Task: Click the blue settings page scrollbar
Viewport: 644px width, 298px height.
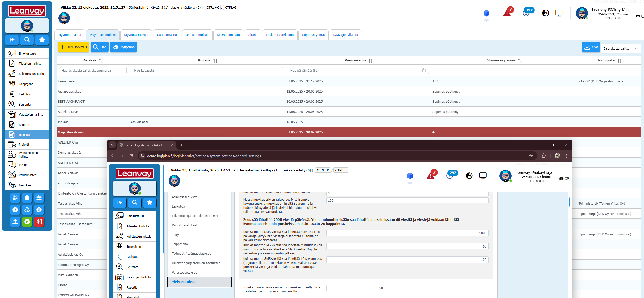Action: tap(569, 202)
